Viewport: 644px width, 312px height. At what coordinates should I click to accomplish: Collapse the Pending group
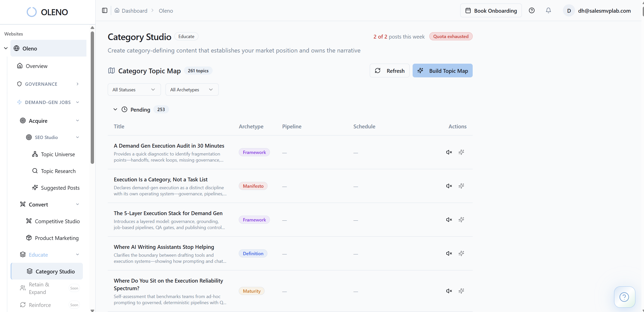click(x=115, y=109)
